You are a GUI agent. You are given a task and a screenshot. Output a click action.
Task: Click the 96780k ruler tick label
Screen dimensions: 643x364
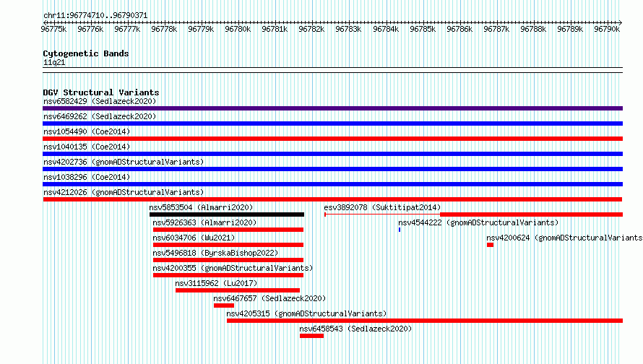click(x=238, y=29)
